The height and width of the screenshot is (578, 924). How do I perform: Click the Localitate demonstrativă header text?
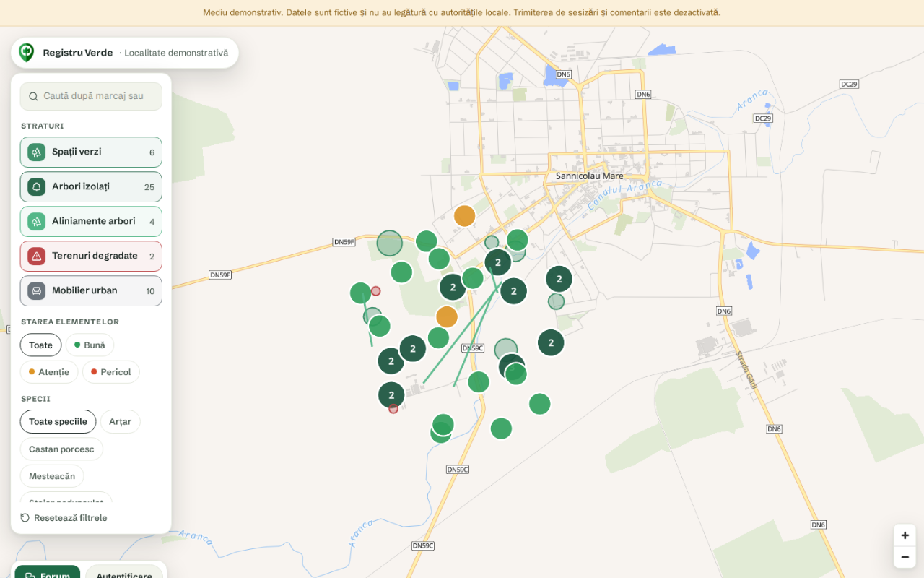[176, 53]
